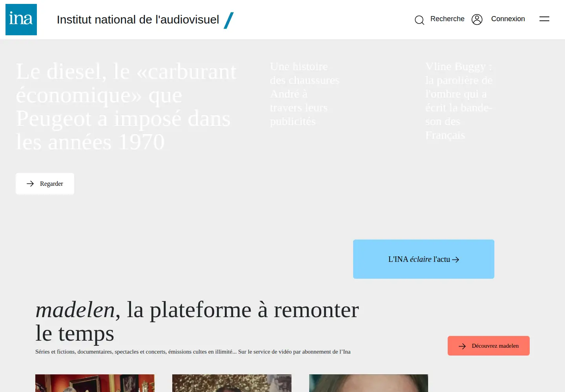The width and height of the screenshot is (565, 392).
Task: Click the Découvrez madelen button
Action: click(488, 346)
